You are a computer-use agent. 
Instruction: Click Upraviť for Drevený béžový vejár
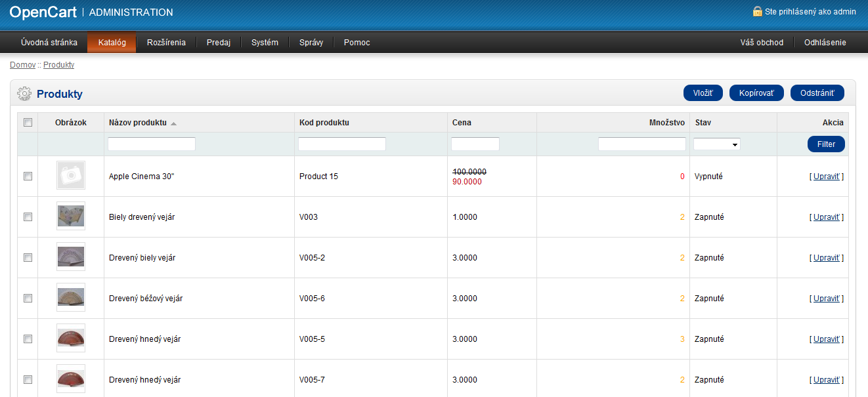[827, 299]
